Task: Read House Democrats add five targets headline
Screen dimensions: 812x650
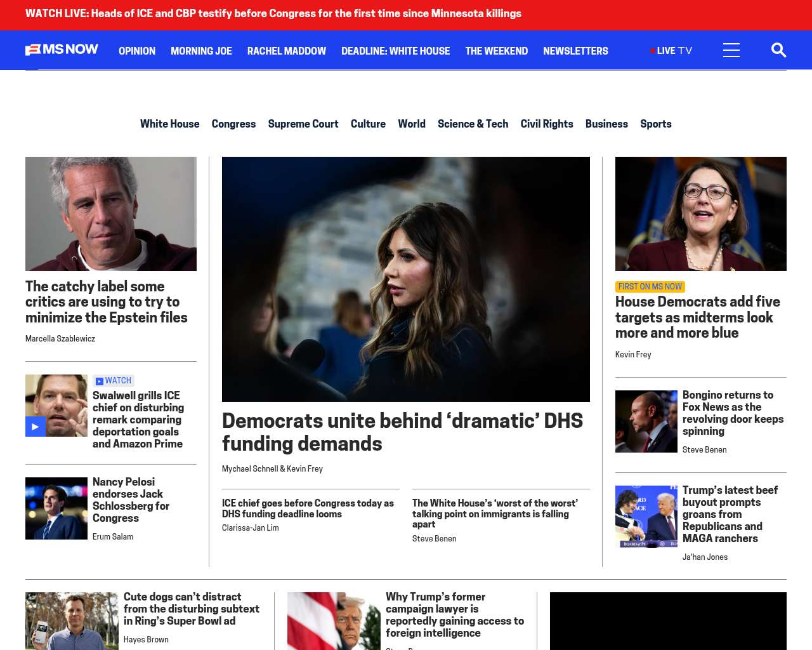Action: tap(698, 317)
